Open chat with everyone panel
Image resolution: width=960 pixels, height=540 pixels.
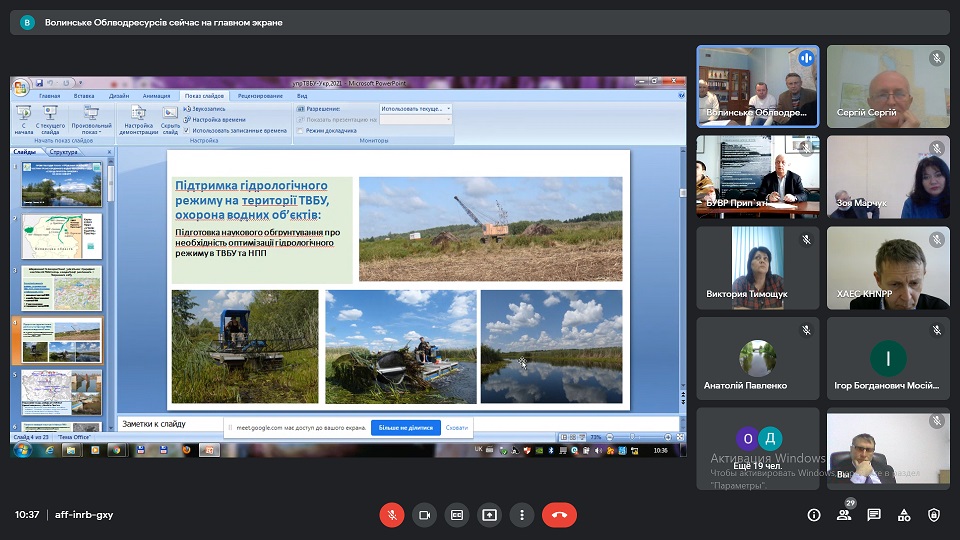(874, 515)
